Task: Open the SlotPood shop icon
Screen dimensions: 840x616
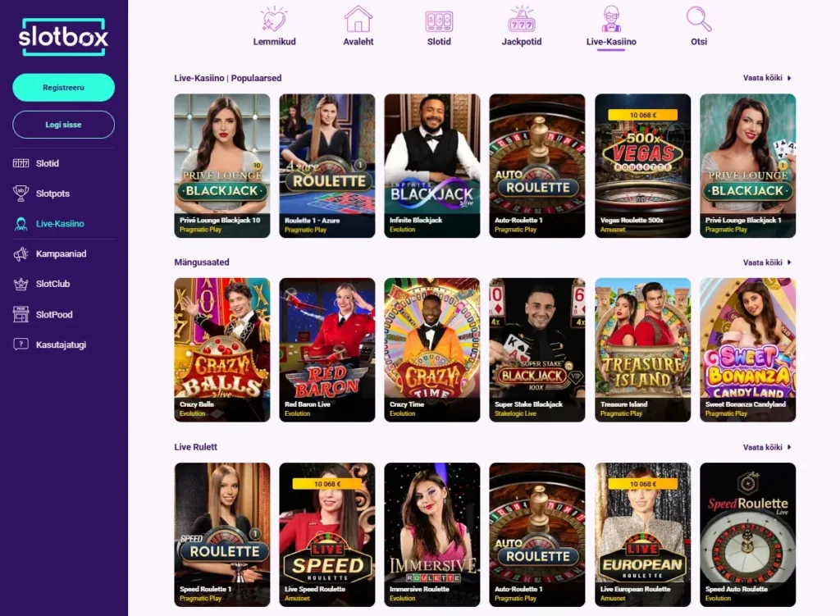Action: 21,314
